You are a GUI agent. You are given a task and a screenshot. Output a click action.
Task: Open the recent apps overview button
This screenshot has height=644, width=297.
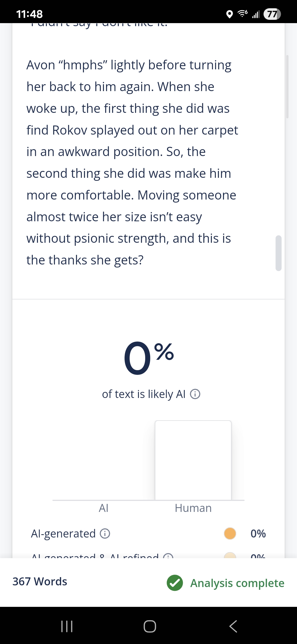[x=67, y=626]
